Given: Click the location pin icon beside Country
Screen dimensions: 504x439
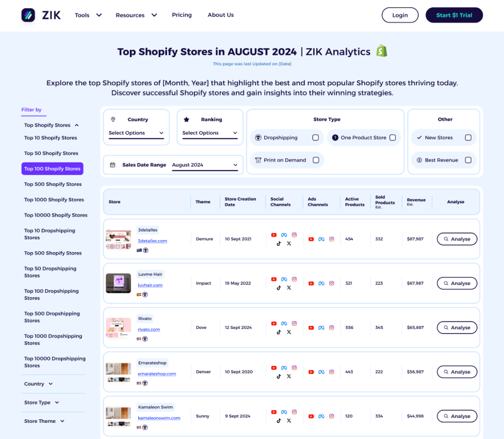Looking at the screenshot, I should 113,120.
